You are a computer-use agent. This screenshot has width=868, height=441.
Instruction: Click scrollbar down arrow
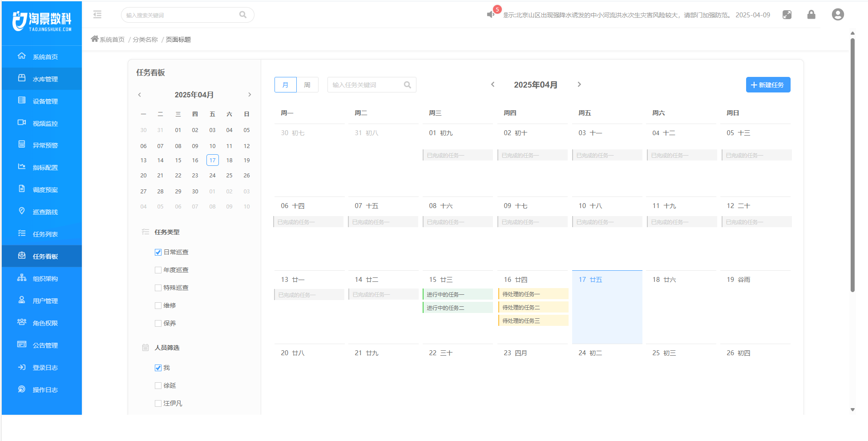click(852, 410)
